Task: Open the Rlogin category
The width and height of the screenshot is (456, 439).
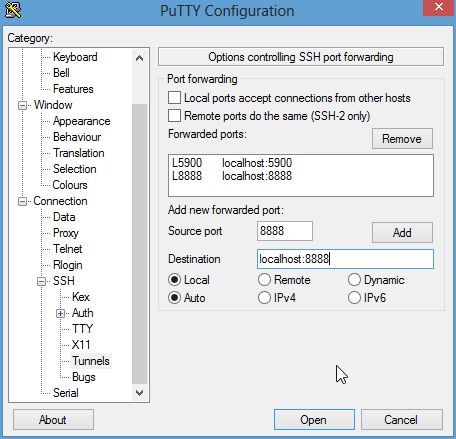Action: coord(68,265)
